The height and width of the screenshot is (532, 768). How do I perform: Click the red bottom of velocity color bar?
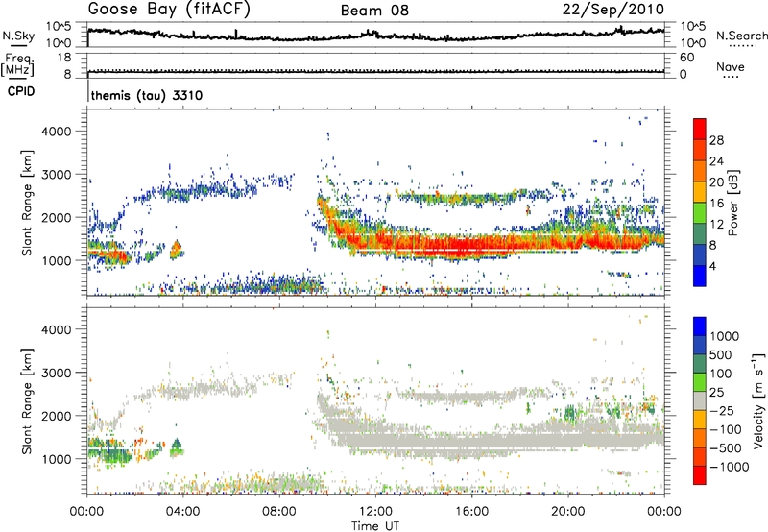pyautogui.click(x=700, y=475)
